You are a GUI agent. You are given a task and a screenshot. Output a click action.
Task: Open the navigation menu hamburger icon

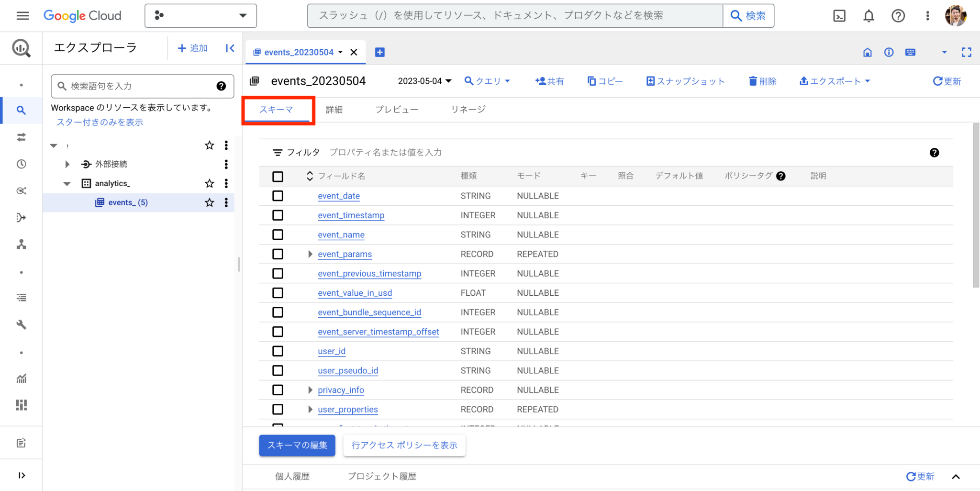[22, 15]
